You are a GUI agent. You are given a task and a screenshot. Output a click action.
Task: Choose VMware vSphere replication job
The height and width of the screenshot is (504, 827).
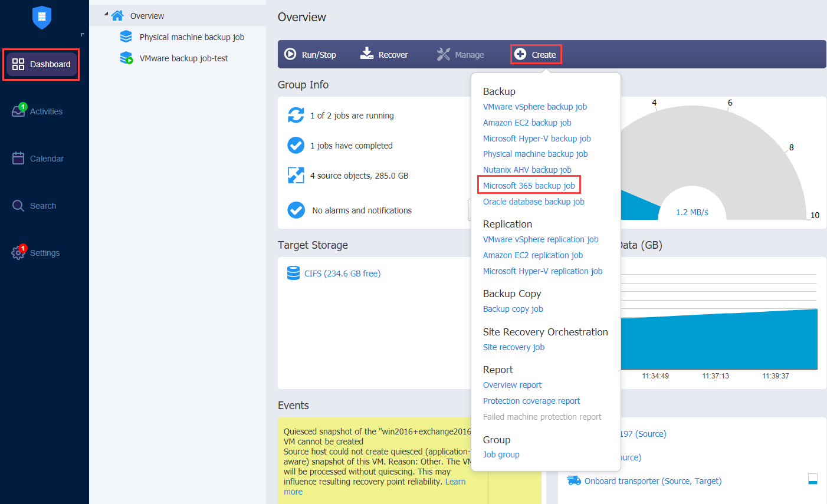point(541,239)
